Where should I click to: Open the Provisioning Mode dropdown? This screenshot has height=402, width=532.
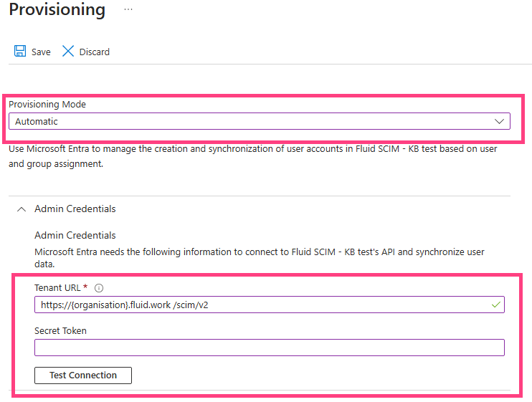coord(260,121)
